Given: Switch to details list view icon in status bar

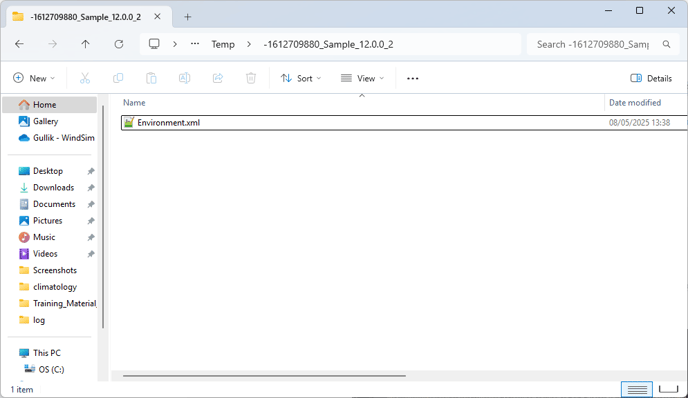Looking at the screenshot, I should click(637, 389).
